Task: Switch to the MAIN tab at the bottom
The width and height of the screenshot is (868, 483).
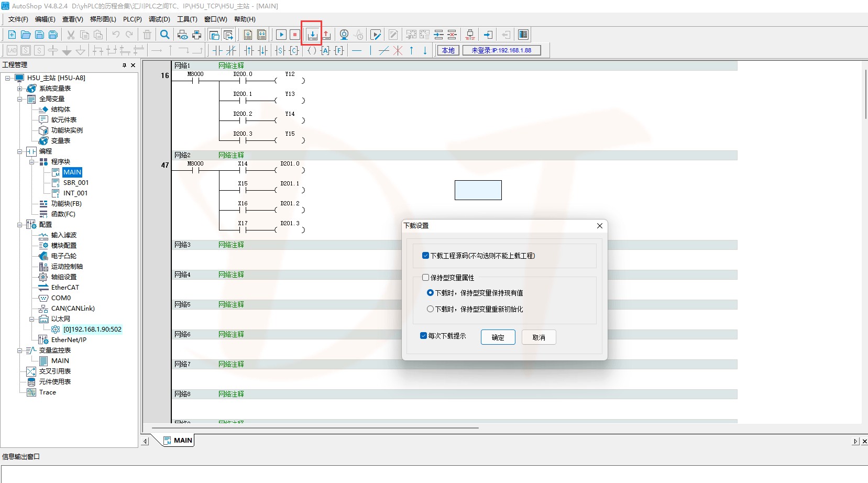Action: pos(182,440)
